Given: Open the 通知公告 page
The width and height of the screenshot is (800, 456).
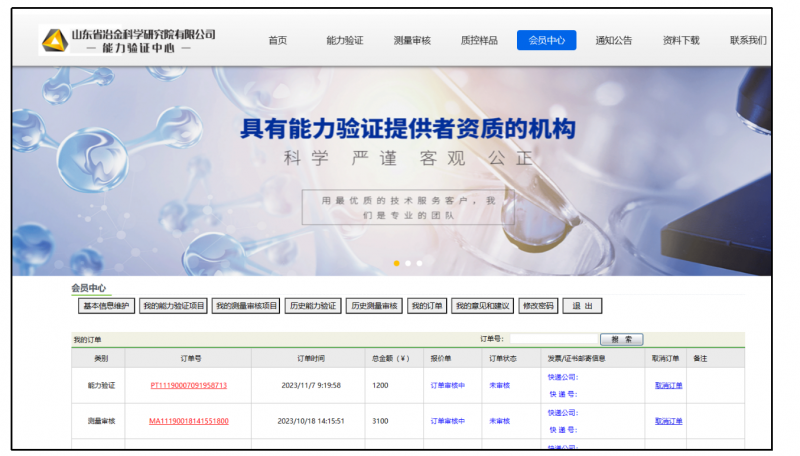Looking at the screenshot, I should coord(614,41).
